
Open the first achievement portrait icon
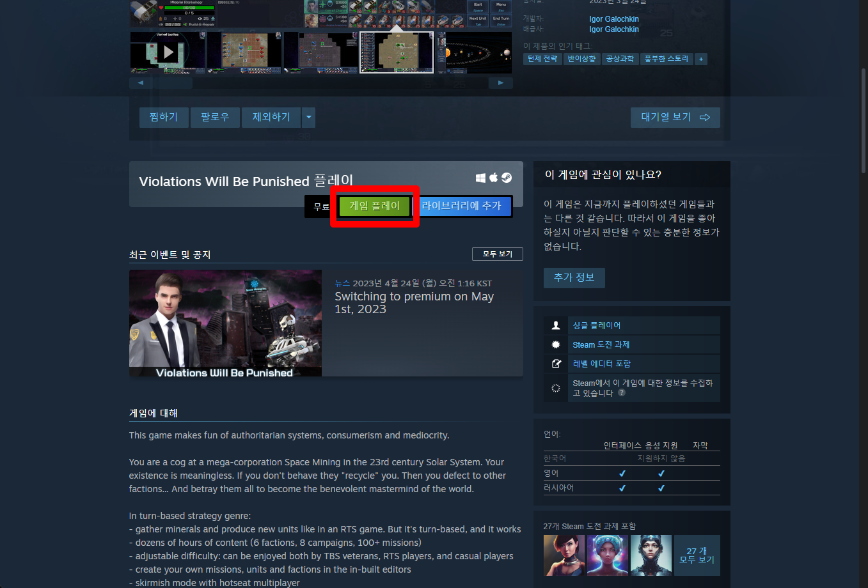click(564, 555)
